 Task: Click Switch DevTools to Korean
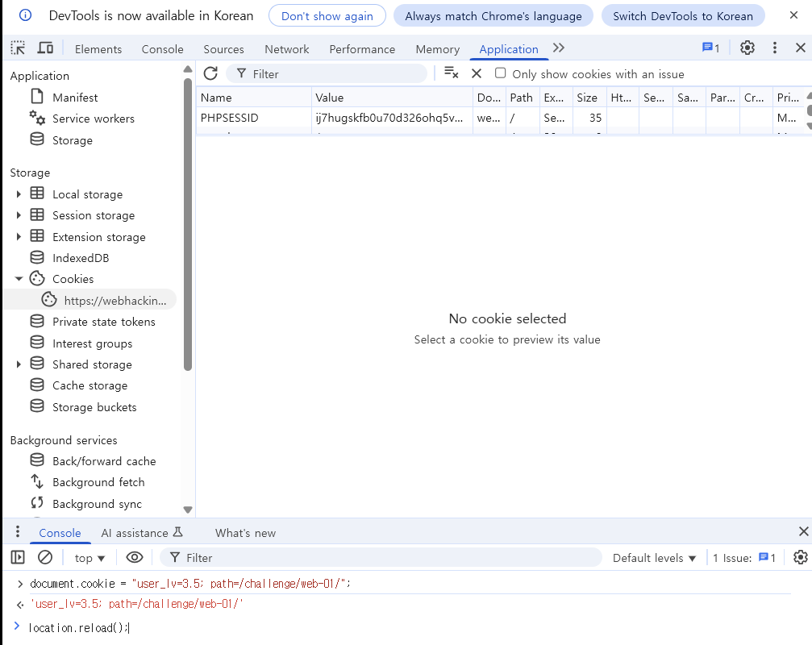point(683,15)
